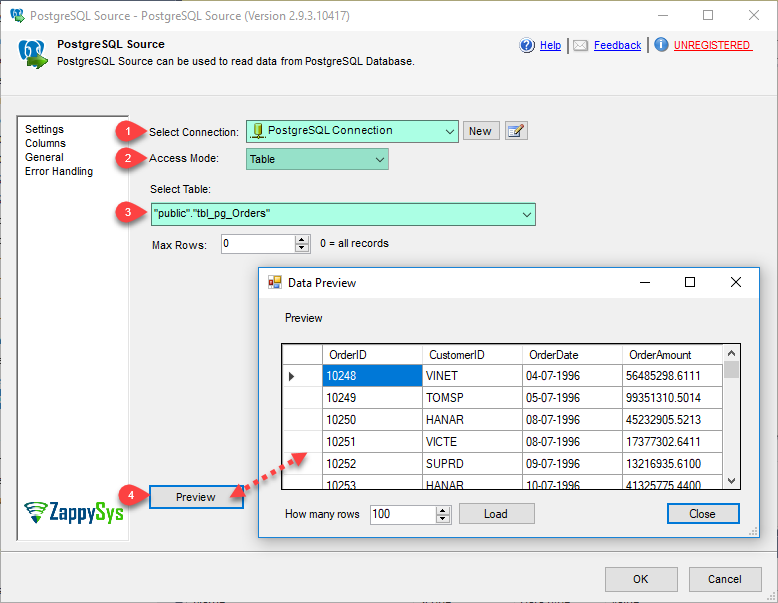Screen dimensions: 778x603
Task: Focus the Max Rows input field
Action: (258, 244)
